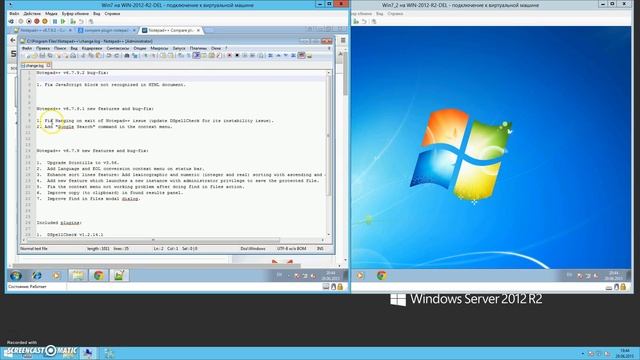Click line "Notepad++ v6.7.9.2 bug-fix:" in editor
This screenshot has width=640, height=360.
(x=73, y=73)
